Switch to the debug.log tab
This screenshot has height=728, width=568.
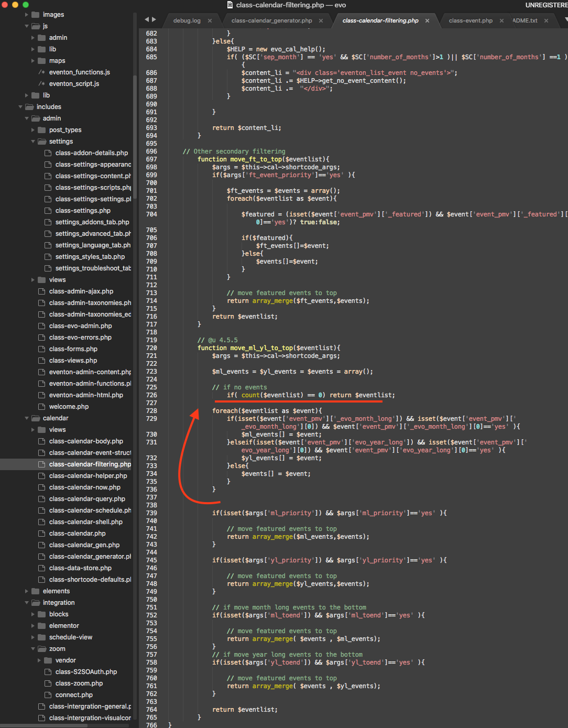tap(187, 21)
